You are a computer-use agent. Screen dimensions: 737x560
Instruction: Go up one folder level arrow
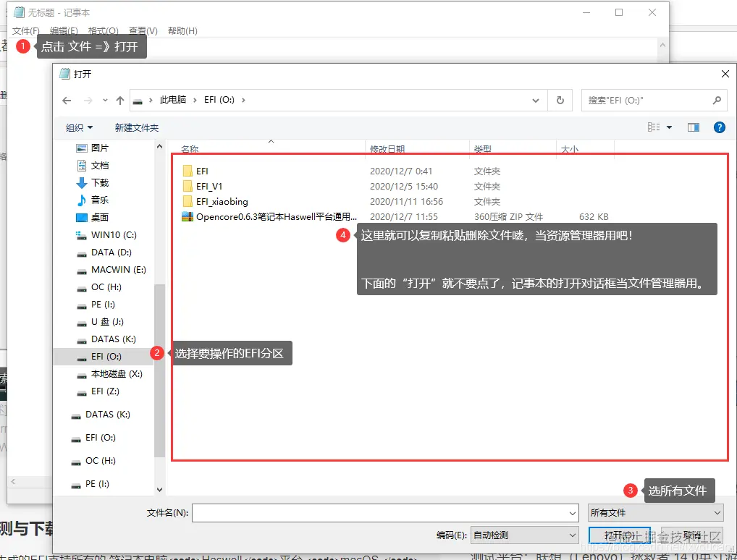point(120,100)
